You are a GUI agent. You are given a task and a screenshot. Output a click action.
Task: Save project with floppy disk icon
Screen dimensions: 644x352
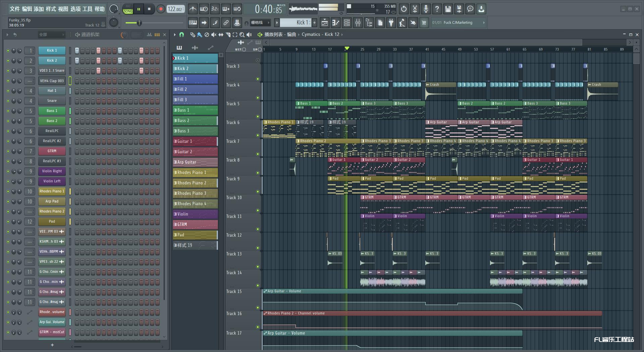tap(448, 9)
